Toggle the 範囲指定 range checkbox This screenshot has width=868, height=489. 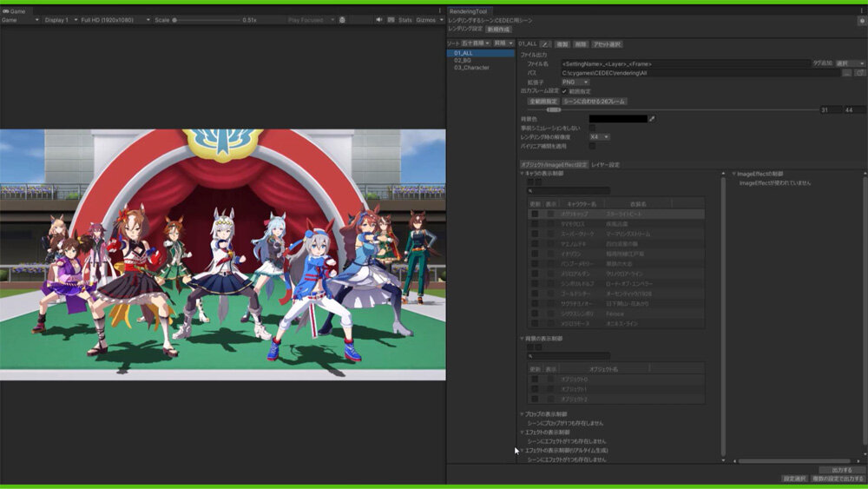[564, 91]
